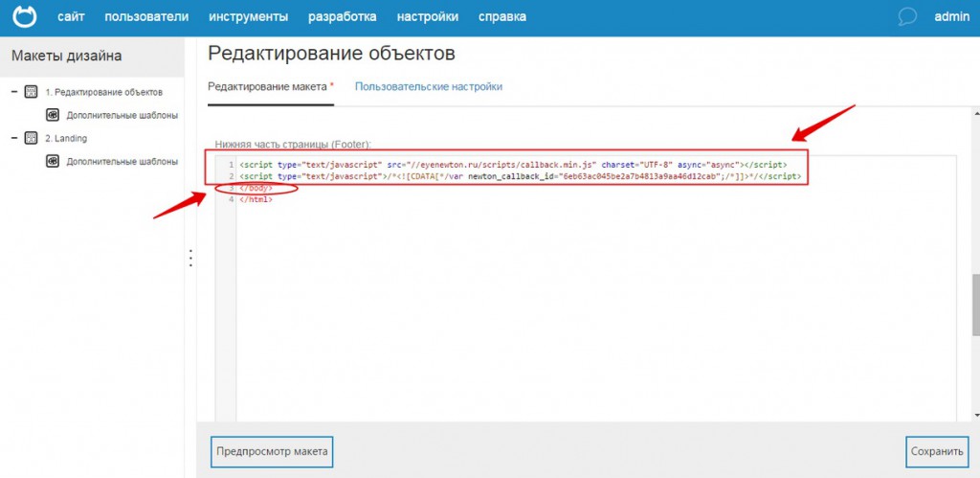The image size is (980, 478).
Task: Open the chat bubble icon
Action: pyautogui.click(x=907, y=17)
